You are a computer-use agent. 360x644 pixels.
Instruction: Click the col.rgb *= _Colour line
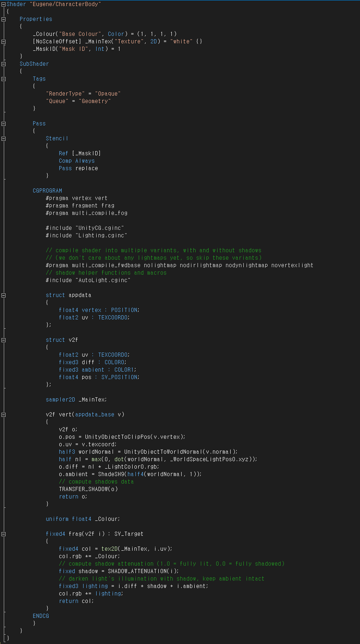point(90,556)
